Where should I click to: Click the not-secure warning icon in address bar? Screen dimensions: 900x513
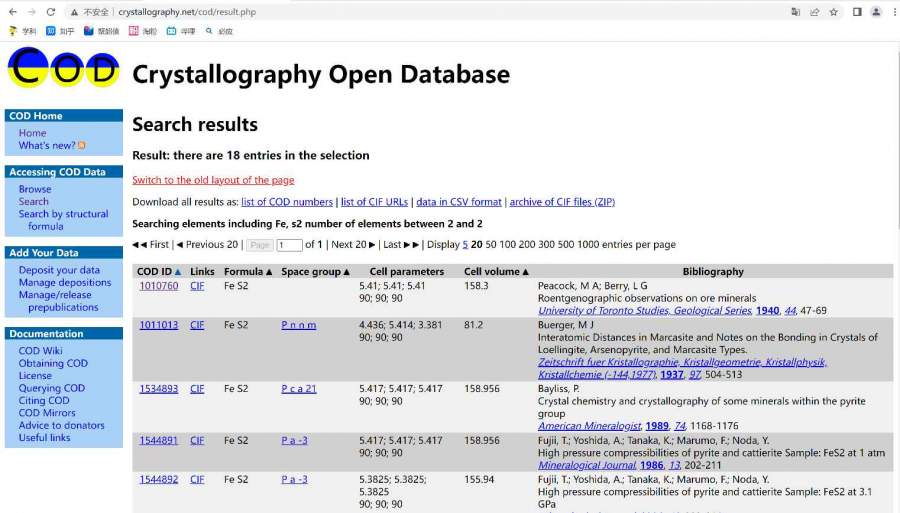click(x=75, y=12)
